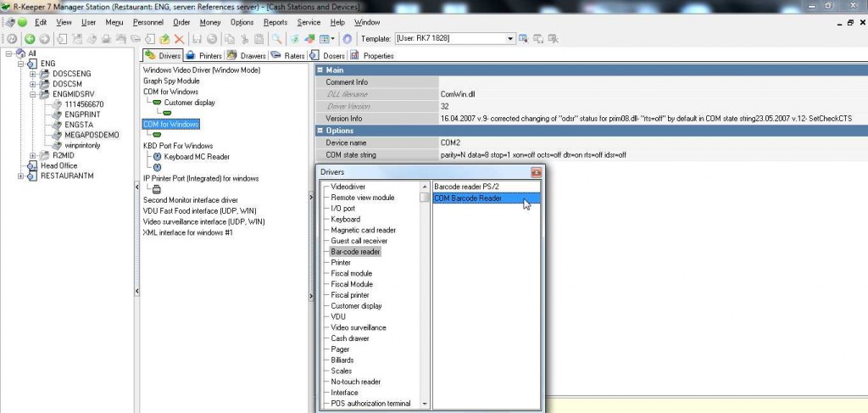
Task: Select the MEGAPOSDEMO station
Action: pos(92,135)
